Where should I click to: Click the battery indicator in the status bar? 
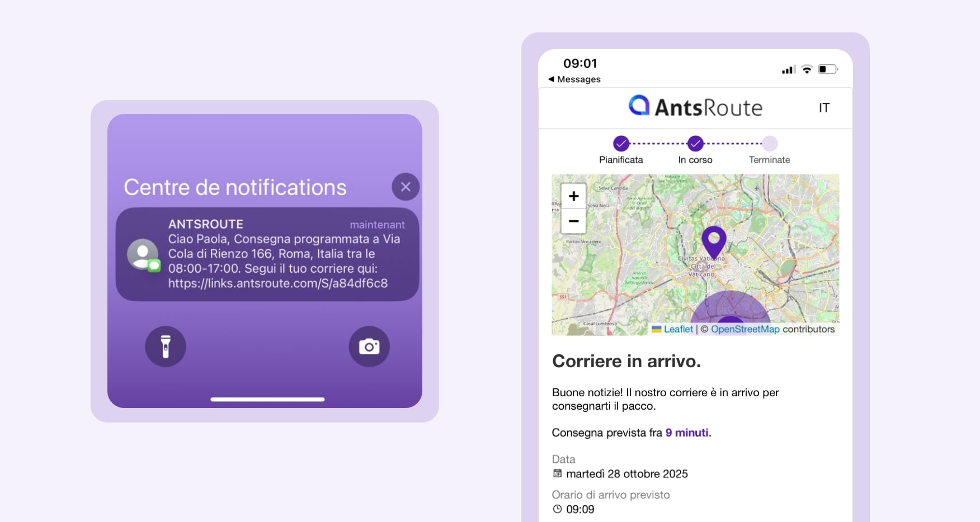(x=827, y=68)
